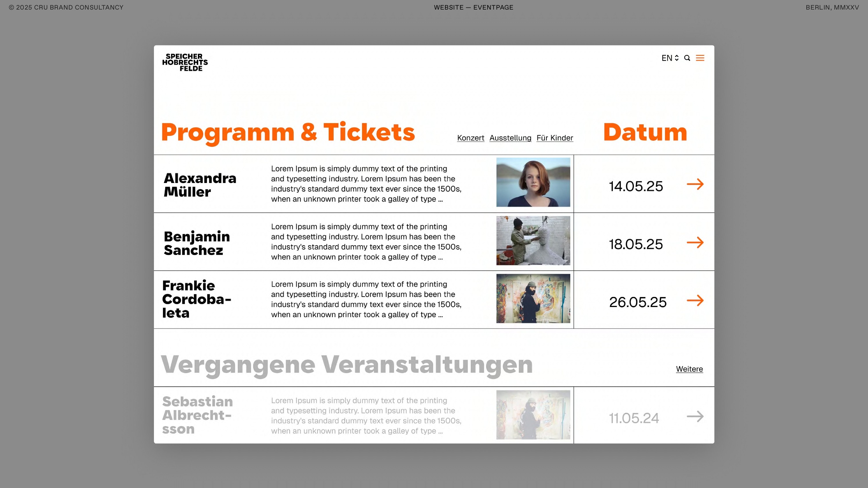
Task: Open faded Sebastian Albrechtsson thumbnail
Action: click(533, 415)
